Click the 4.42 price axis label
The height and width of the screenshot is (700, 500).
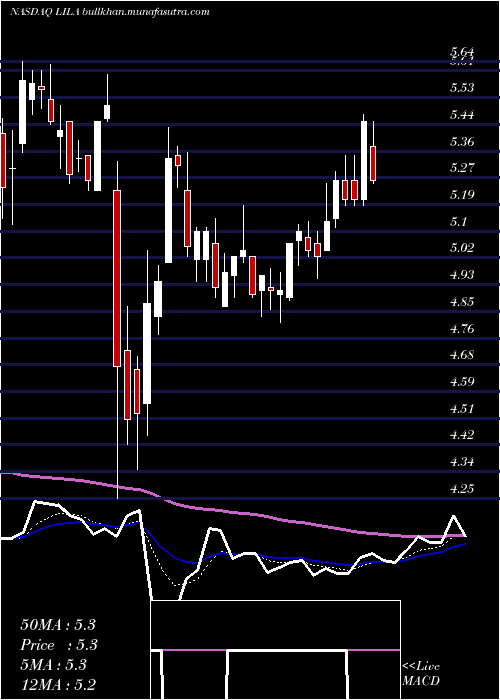[462, 434]
